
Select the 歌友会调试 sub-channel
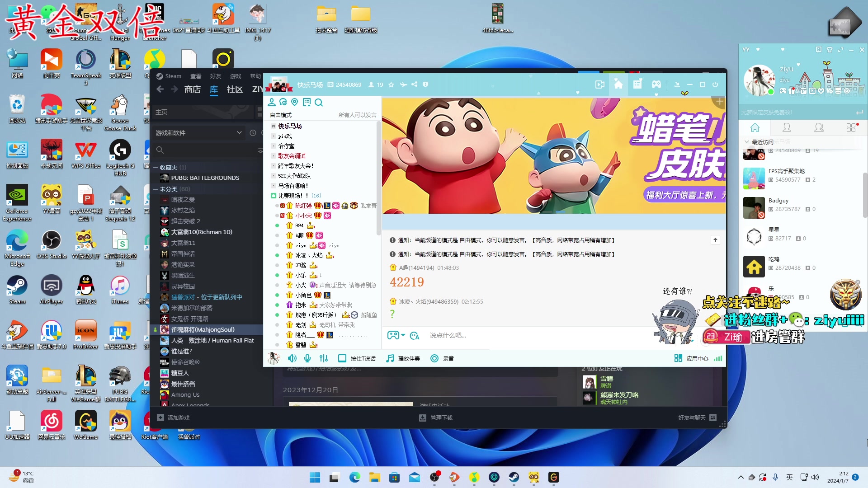(292, 156)
